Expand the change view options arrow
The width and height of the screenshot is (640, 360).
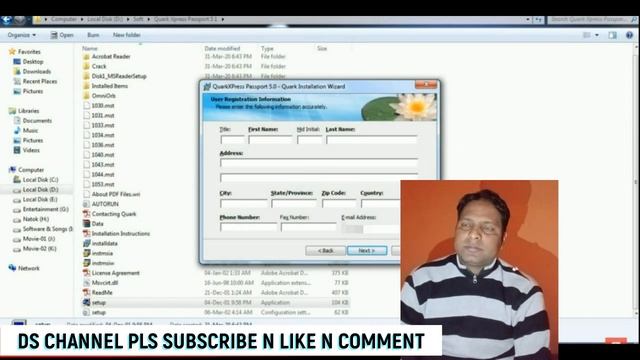tap(597, 35)
